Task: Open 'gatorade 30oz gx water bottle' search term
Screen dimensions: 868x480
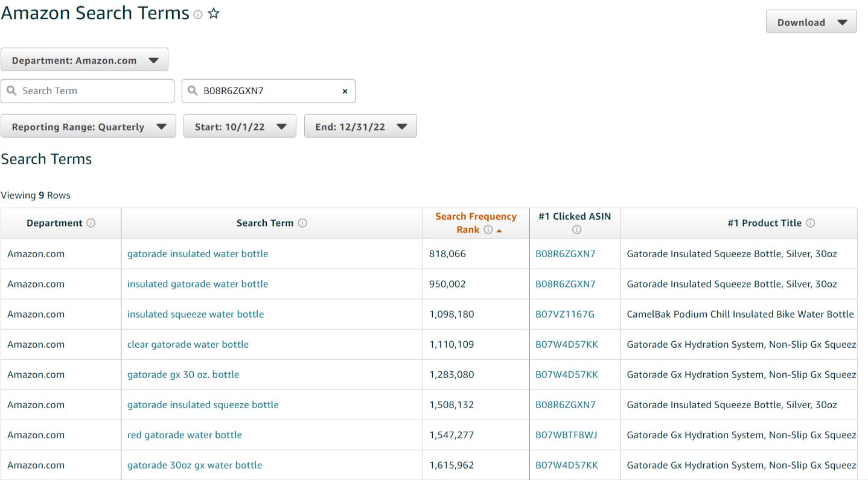Action: [x=194, y=465]
